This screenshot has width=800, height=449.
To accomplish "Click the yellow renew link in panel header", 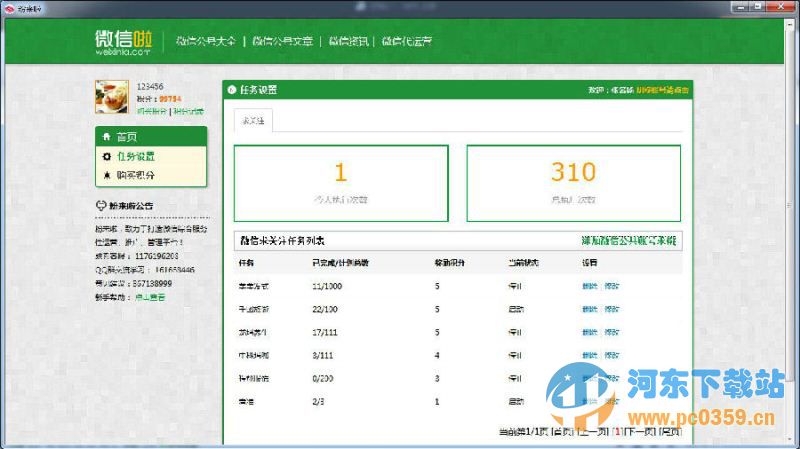I will click(662, 90).
